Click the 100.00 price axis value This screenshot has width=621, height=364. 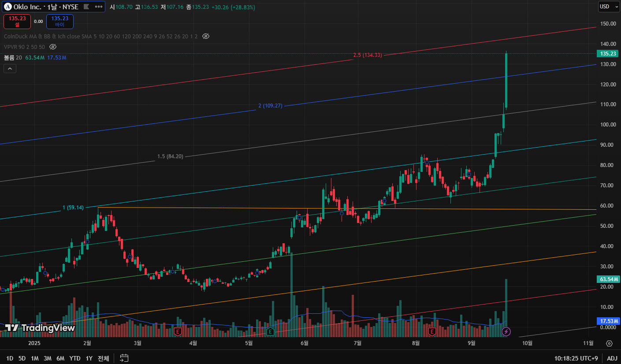click(608, 125)
